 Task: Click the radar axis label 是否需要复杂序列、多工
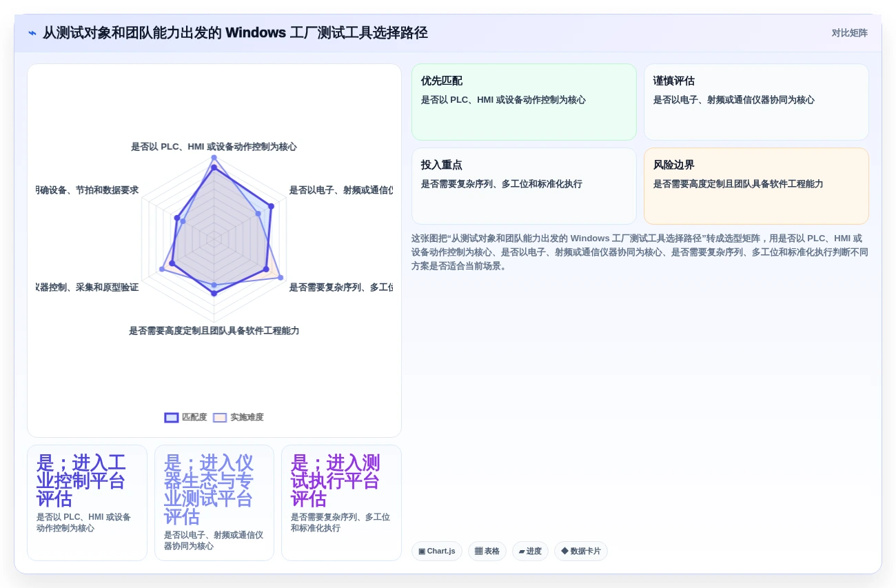tap(340, 287)
